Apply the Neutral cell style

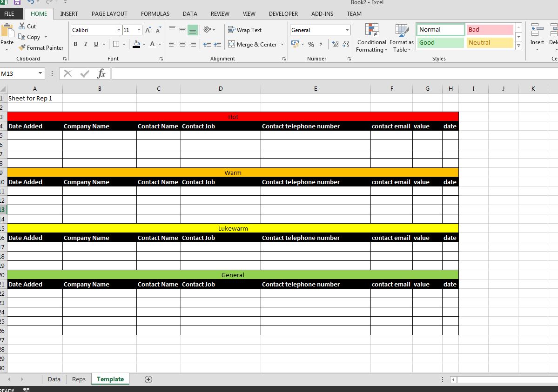click(490, 43)
